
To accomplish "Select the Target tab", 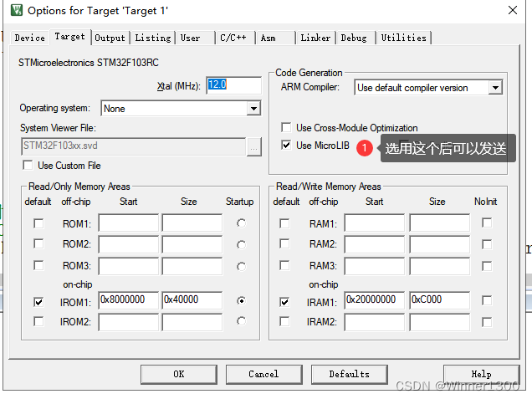I will [70, 36].
